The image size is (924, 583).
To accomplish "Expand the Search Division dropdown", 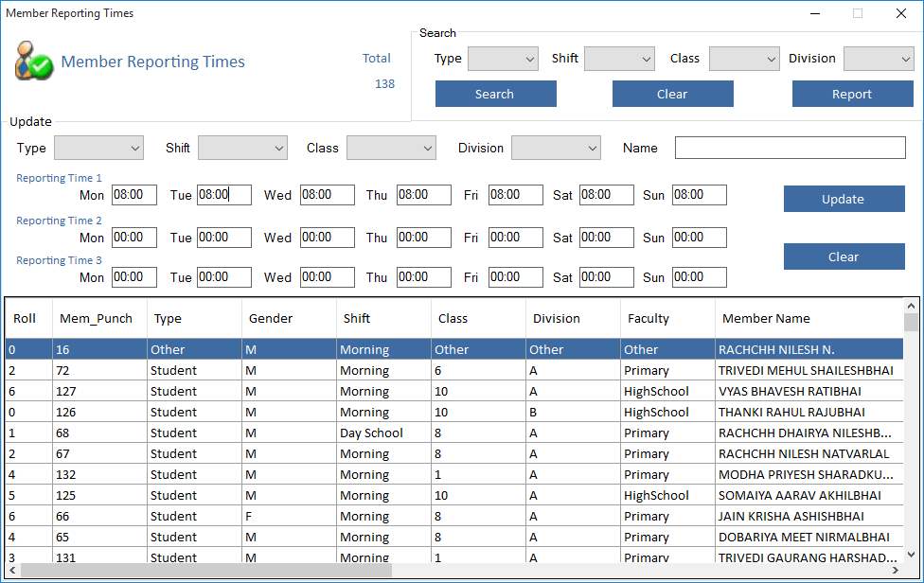I will click(879, 59).
